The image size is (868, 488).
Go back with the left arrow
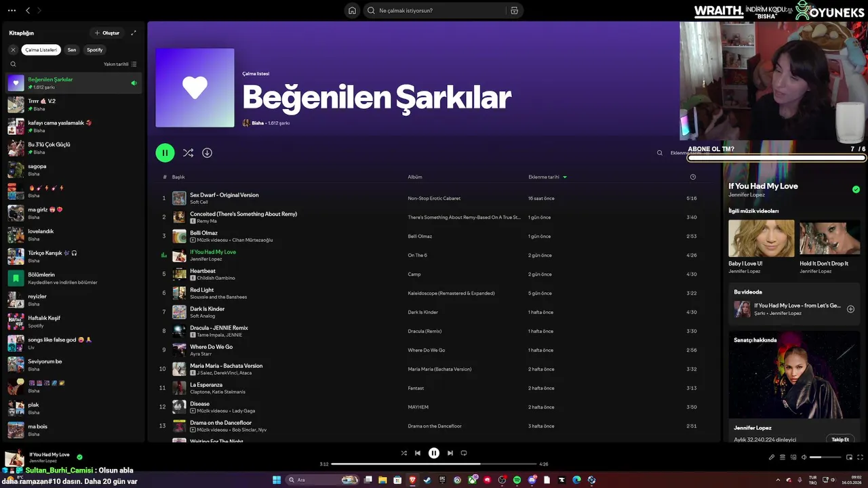tap(28, 10)
